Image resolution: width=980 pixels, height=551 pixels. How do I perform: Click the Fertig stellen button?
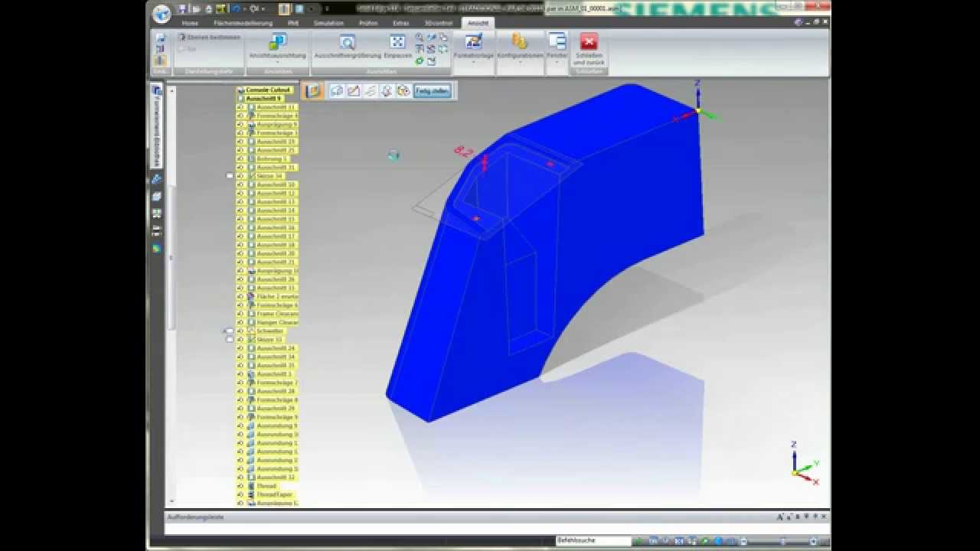[433, 91]
